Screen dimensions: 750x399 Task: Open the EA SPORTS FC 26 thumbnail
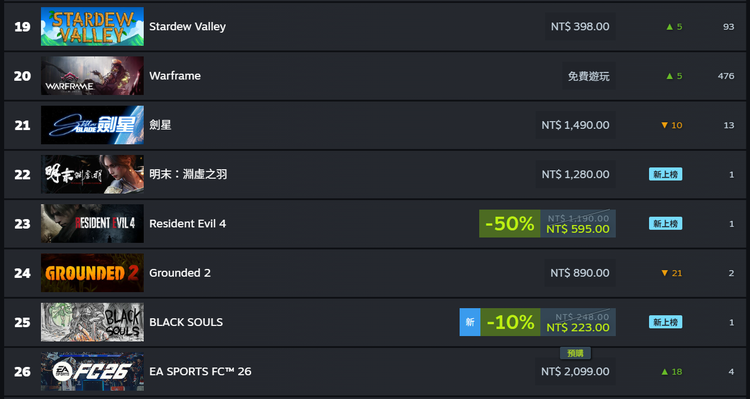(92, 371)
